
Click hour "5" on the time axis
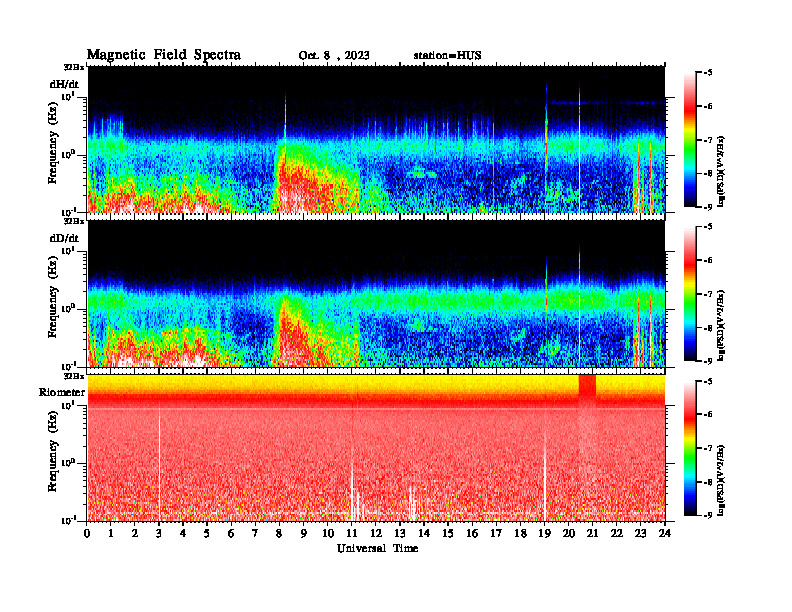[207, 533]
